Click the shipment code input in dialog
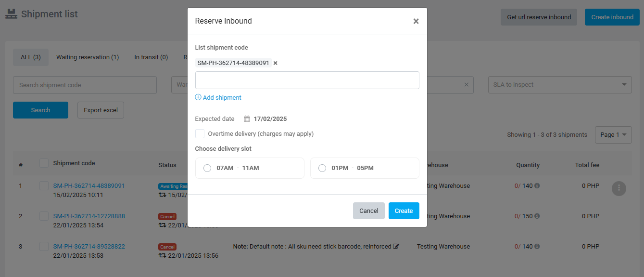 307,80
